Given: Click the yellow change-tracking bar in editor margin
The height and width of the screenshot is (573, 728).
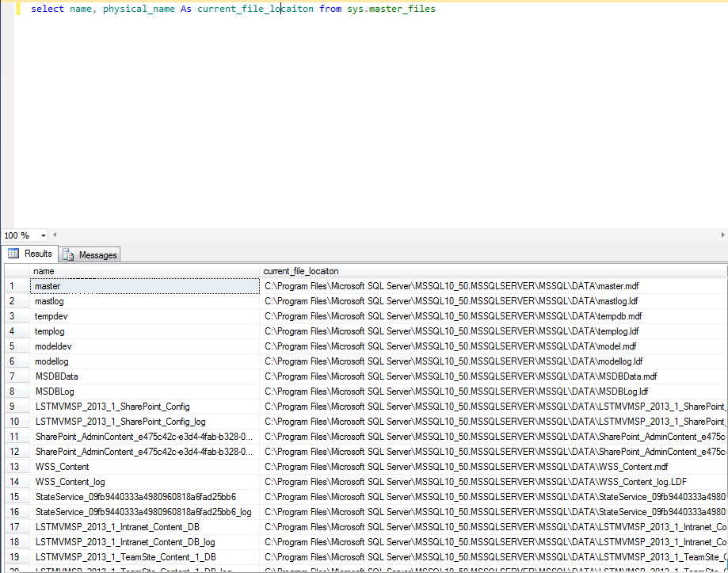Looking at the screenshot, I should pyautogui.click(x=20, y=9).
